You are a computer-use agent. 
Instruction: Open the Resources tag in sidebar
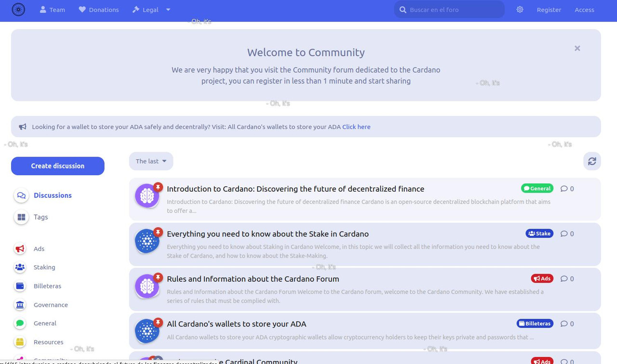[48, 342]
